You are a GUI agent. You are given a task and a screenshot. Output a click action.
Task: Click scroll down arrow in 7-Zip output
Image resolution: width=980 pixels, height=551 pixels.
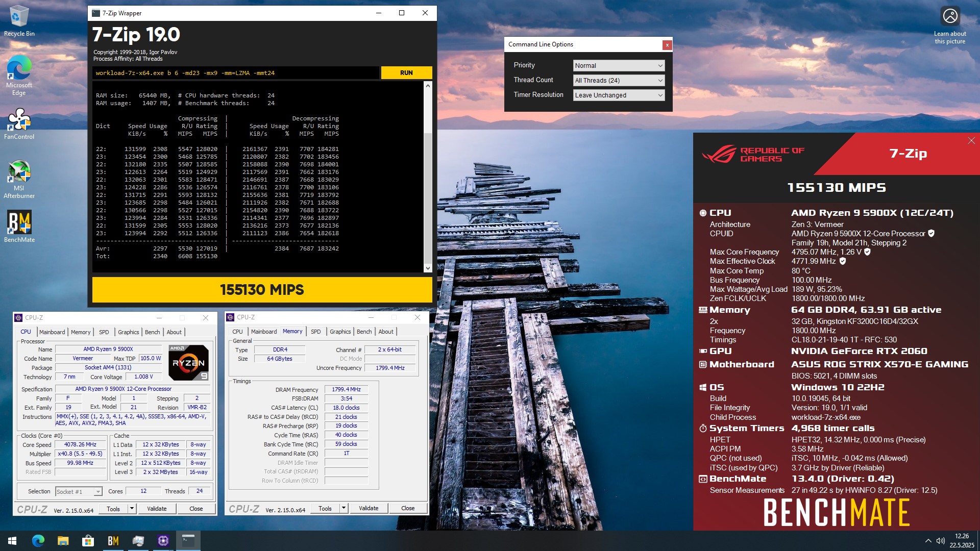coord(428,268)
